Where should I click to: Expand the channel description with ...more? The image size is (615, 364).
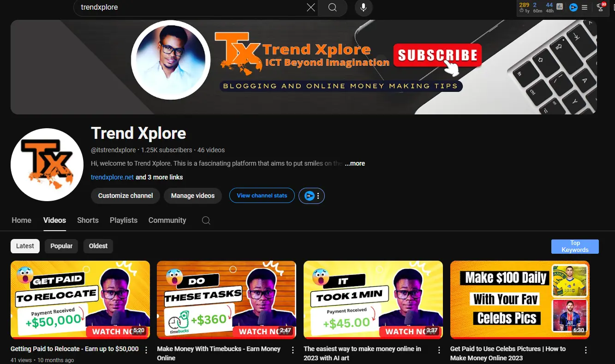pos(355,163)
